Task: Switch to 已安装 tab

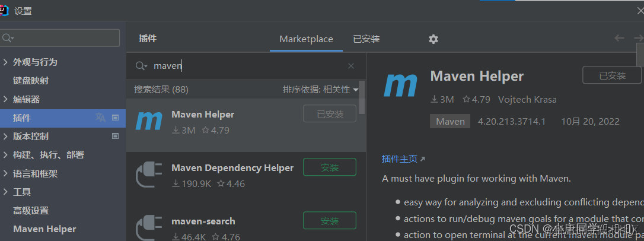Action: (x=366, y=39)
